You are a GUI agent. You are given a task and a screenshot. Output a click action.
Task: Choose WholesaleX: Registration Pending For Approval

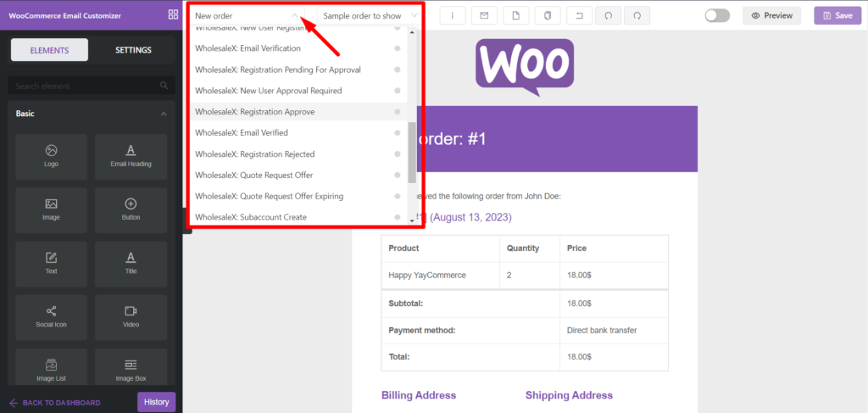point(298,70)
